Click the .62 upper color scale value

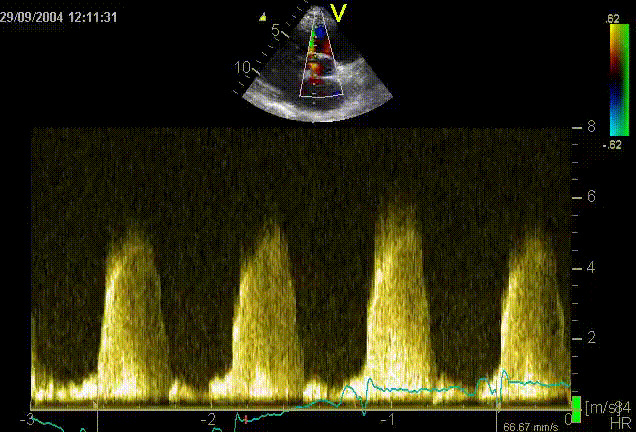coord(613,18)
